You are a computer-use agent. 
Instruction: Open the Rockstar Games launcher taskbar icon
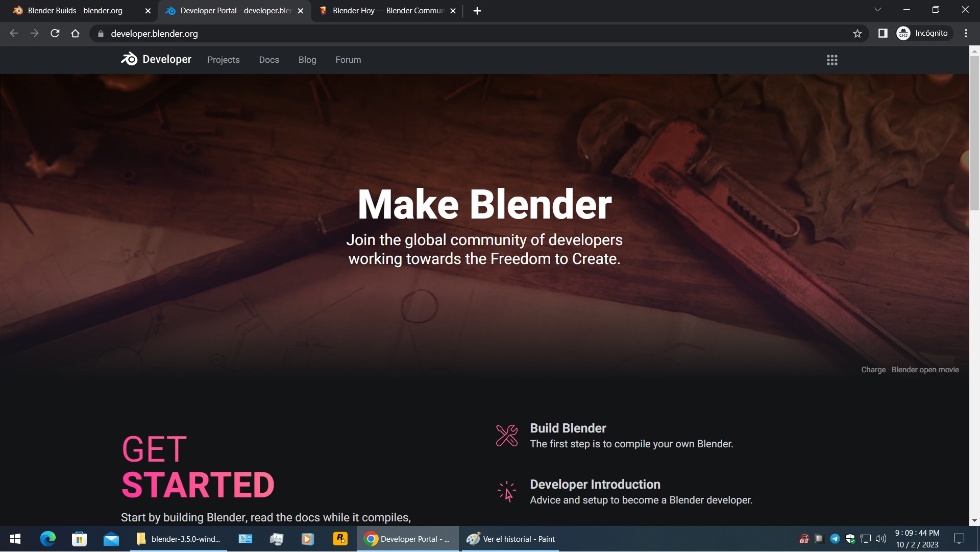click(x=340, y=539)
